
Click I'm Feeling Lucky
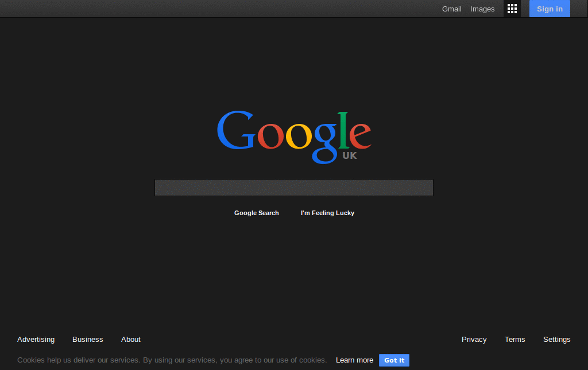(x=327, y=213)
